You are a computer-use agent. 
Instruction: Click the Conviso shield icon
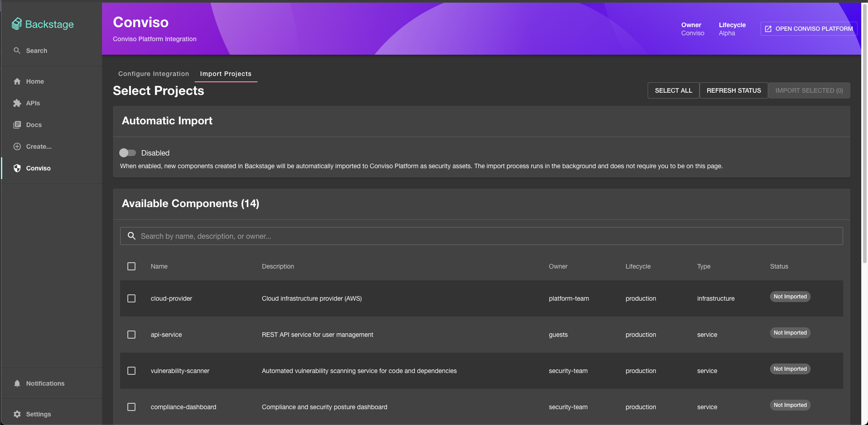17,168
